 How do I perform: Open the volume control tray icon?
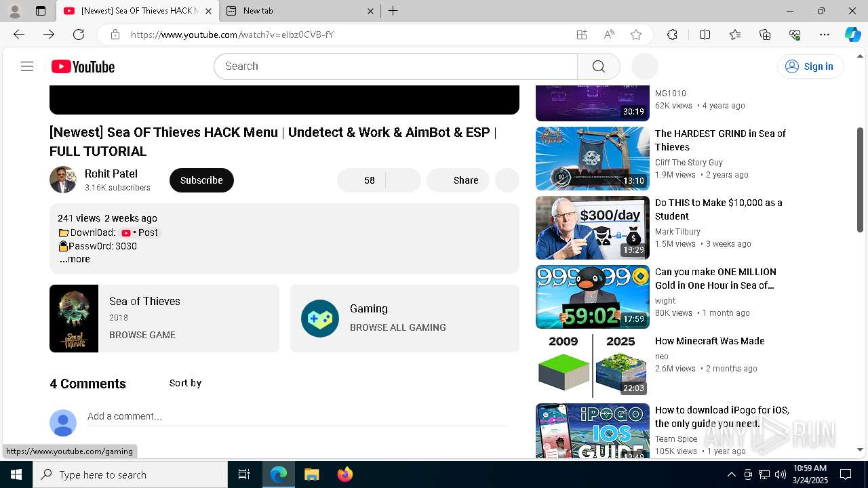coord(780,474)
